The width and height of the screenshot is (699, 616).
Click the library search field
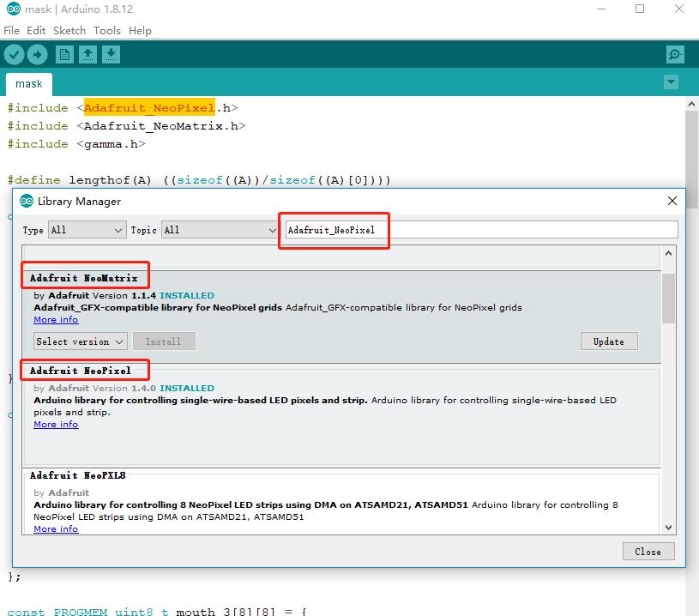coord(480,230)
